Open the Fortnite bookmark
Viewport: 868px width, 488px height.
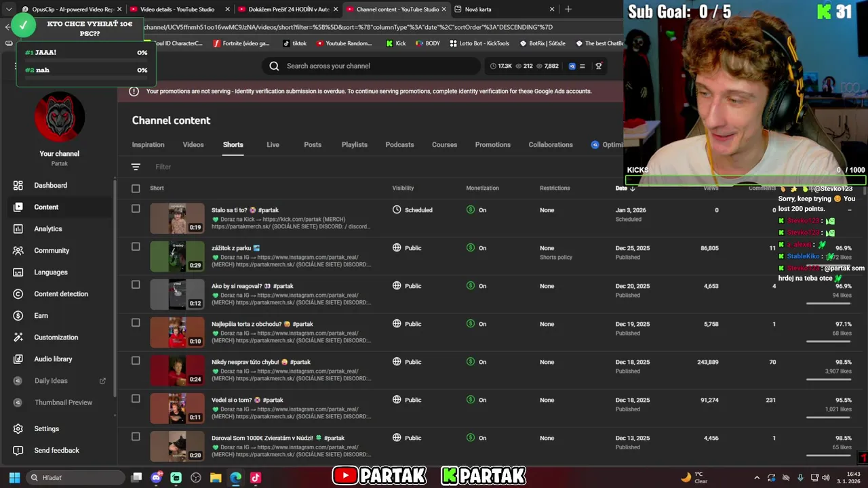tap(241, 43)
